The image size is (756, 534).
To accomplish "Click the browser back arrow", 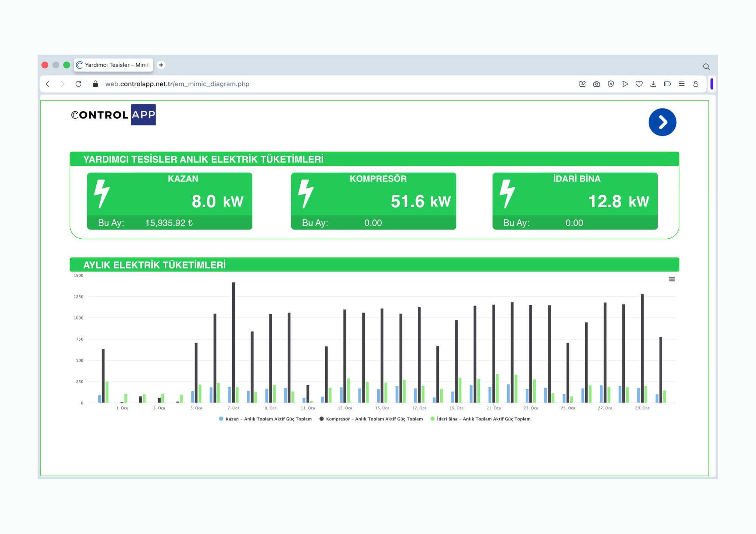I will 48,84.
